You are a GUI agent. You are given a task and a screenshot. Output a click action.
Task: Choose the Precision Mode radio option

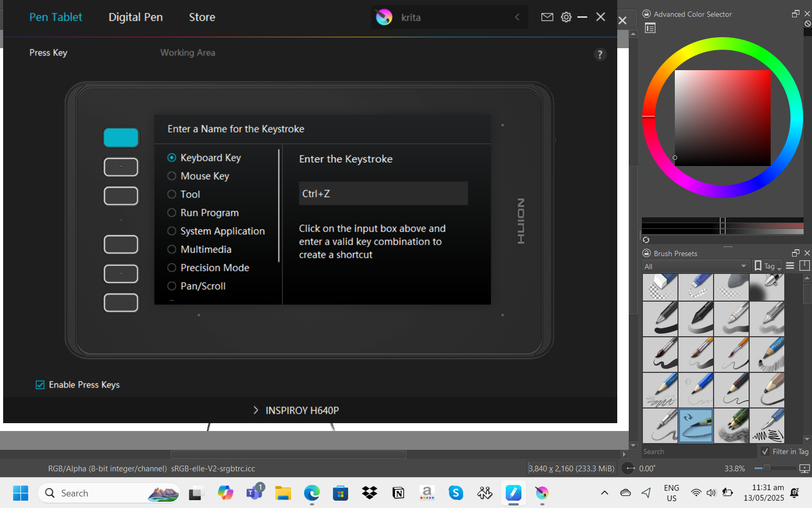click(x=172, y=268)
